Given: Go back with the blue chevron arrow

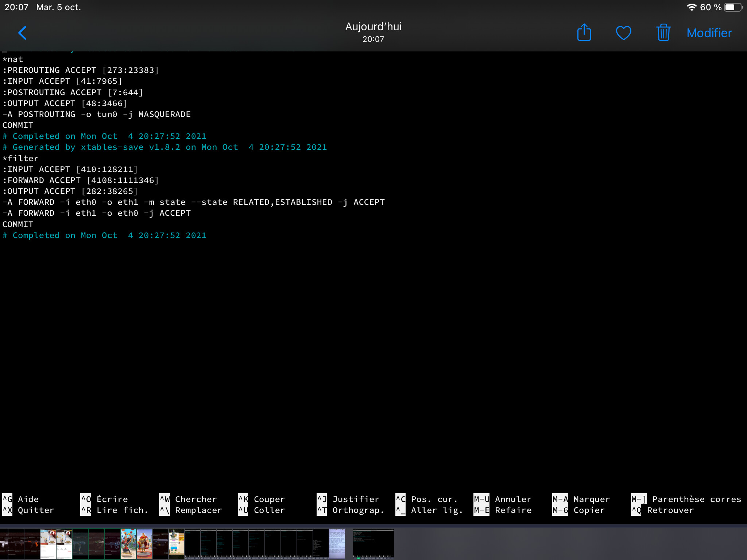Looking at the screenshot, I should point(23,33).
